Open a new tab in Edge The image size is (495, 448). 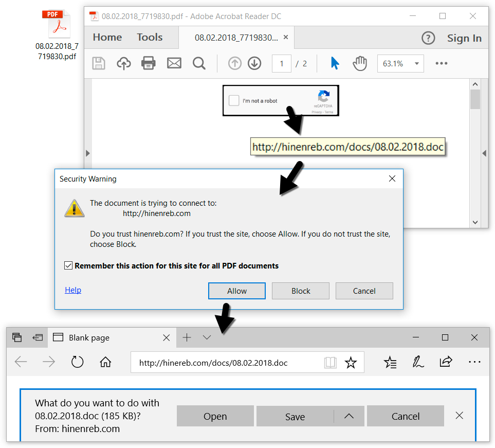187,337
